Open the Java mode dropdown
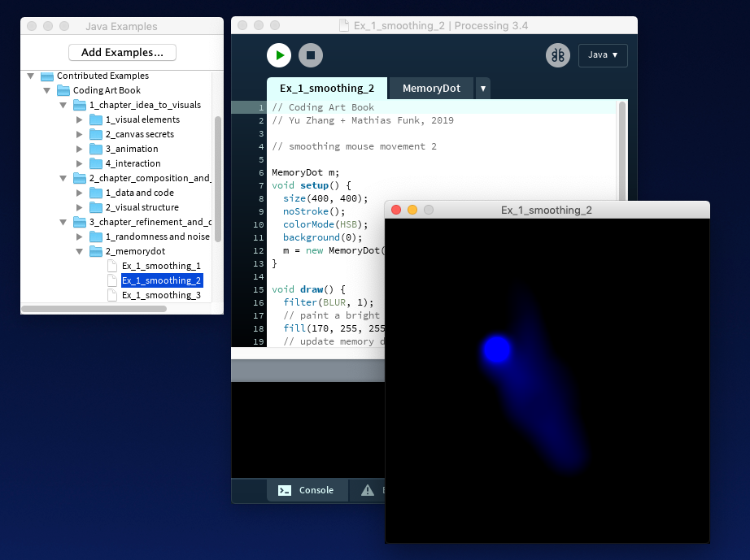The image size is (750, 560). click(603, 55)
